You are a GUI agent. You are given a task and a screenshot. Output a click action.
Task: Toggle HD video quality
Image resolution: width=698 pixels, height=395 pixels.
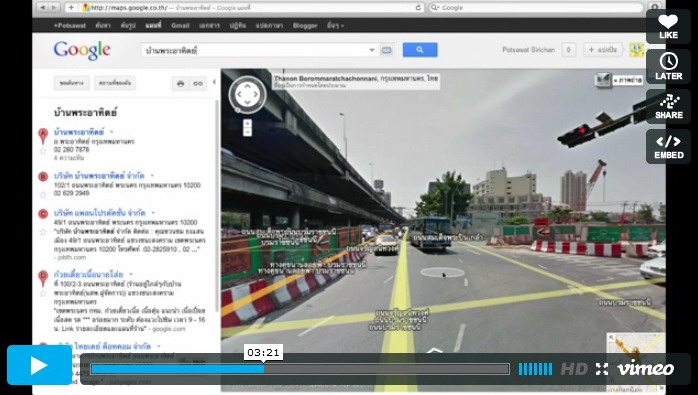click(x=574, y=369)
